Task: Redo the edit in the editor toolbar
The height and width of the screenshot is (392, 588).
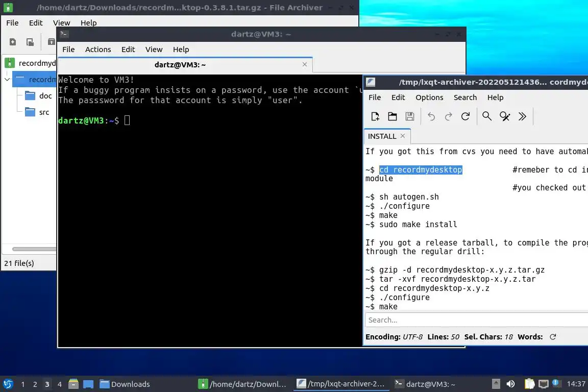Action: point(448,116)
